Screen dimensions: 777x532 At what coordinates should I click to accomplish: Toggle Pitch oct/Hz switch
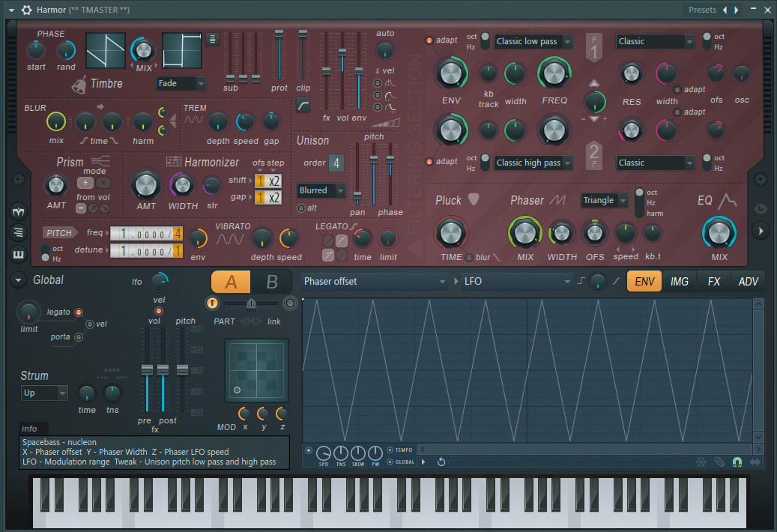point(46,253)
